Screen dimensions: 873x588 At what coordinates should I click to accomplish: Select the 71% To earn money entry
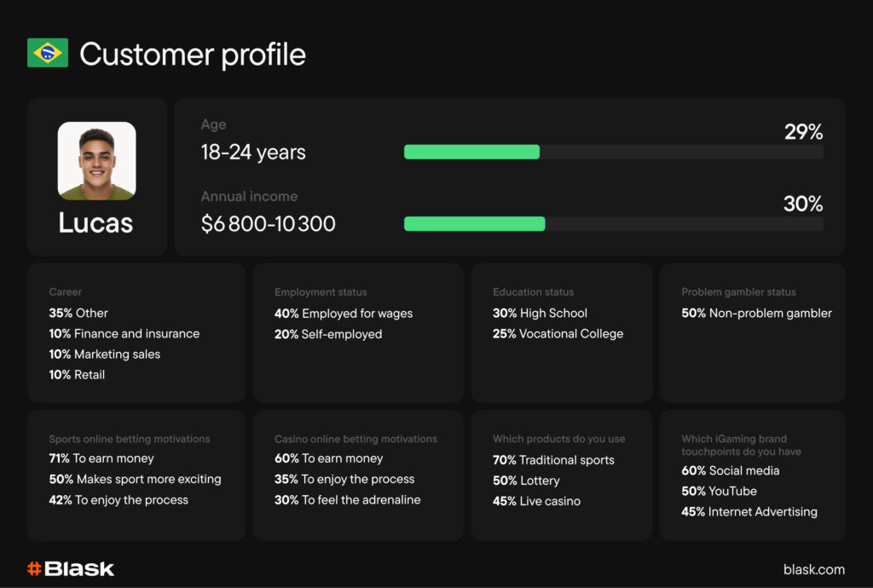[101, 458]
